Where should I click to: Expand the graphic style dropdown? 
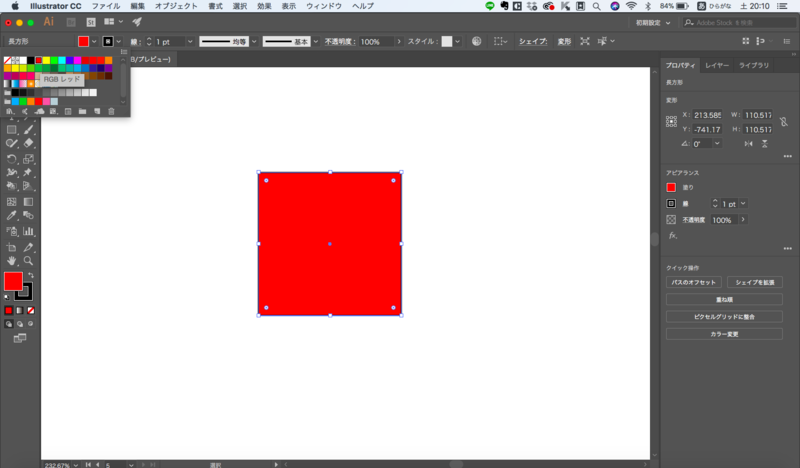tap(458, 41)
